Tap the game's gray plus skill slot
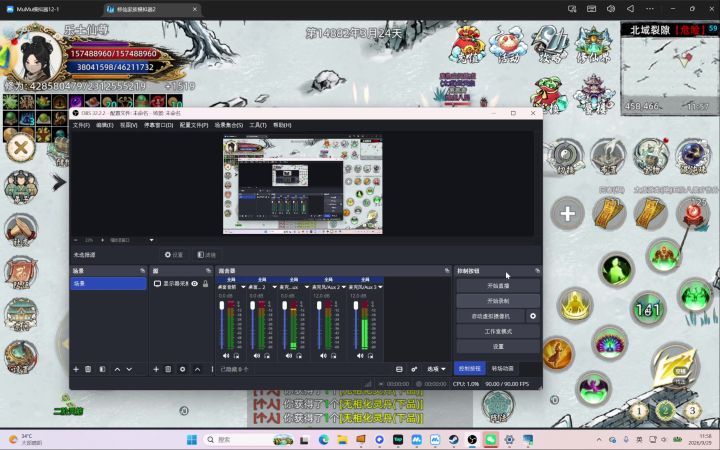Screen dimensions: 720x450 568,214
